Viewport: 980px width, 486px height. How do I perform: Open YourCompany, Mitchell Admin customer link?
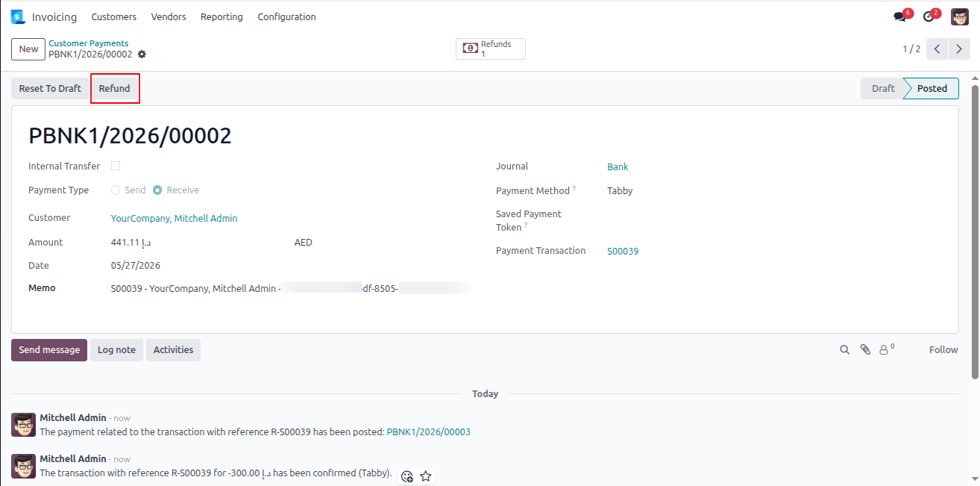(x=174, y=219)
